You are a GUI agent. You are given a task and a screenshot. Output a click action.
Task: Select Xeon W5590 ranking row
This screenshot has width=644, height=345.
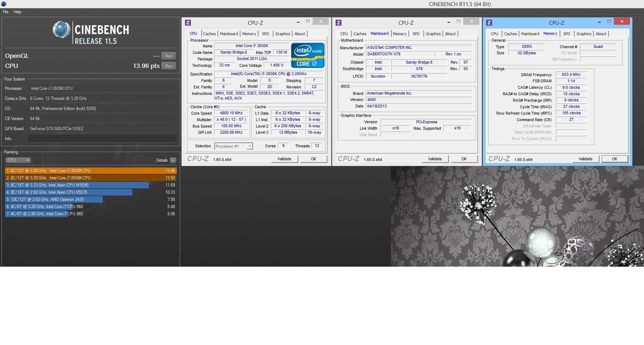91,185
